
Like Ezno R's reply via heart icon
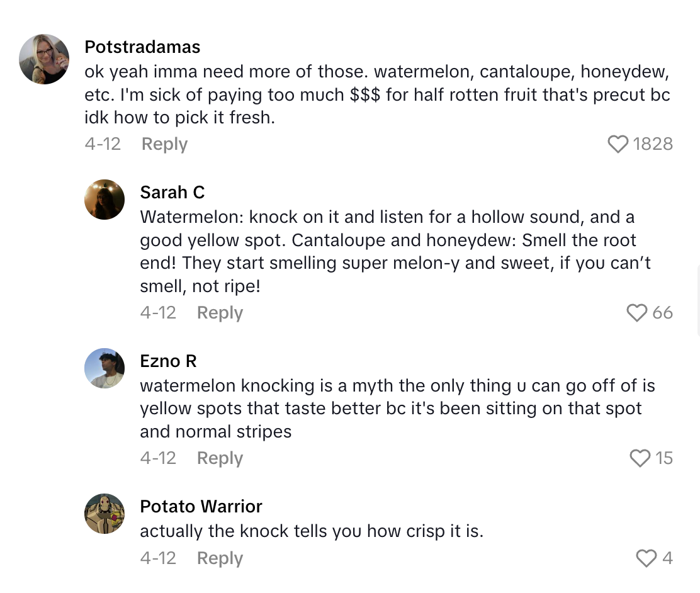coord(640,458)
